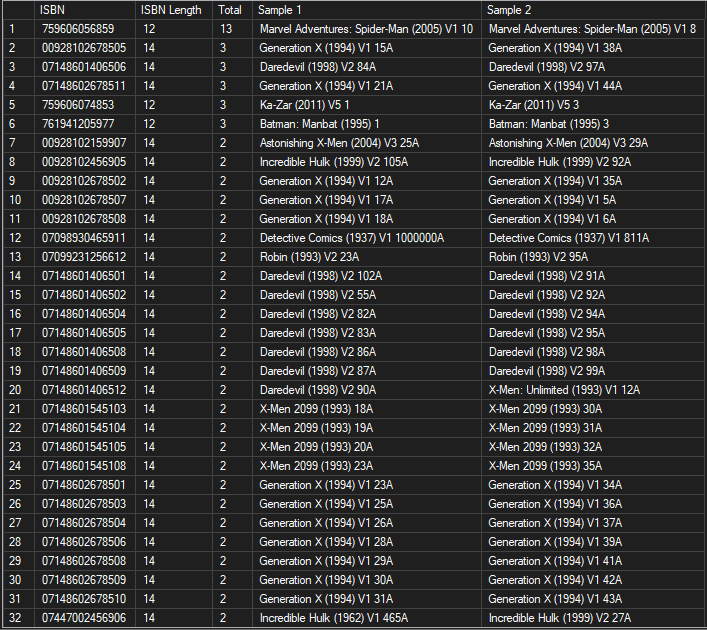Click the top-left select-all corner cell

pos(17,10)
